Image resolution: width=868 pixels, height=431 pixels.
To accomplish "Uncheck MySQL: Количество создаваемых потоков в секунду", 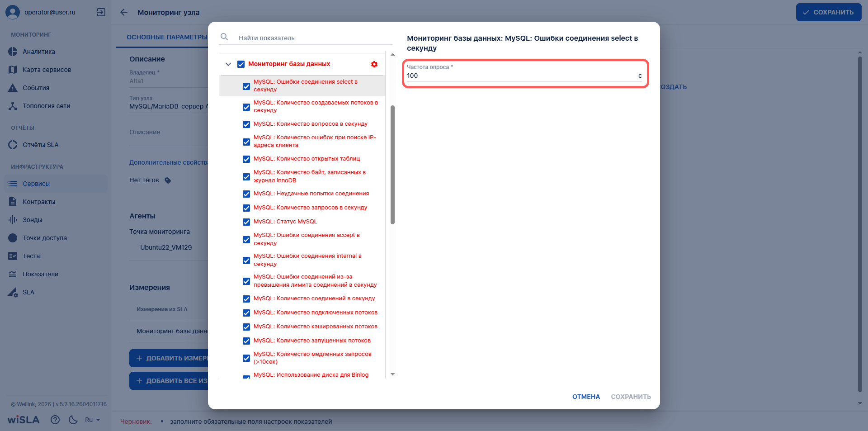I will [x=246, y=107].
